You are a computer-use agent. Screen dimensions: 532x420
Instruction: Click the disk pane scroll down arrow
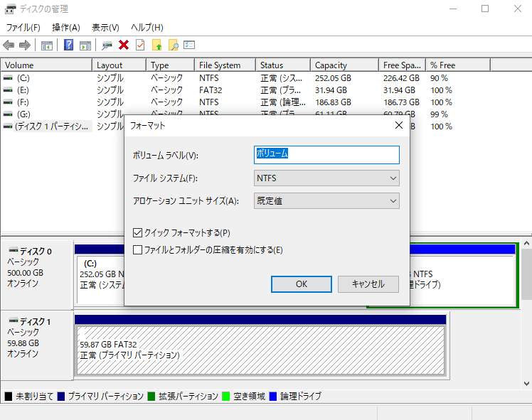[x=526, y=384]
